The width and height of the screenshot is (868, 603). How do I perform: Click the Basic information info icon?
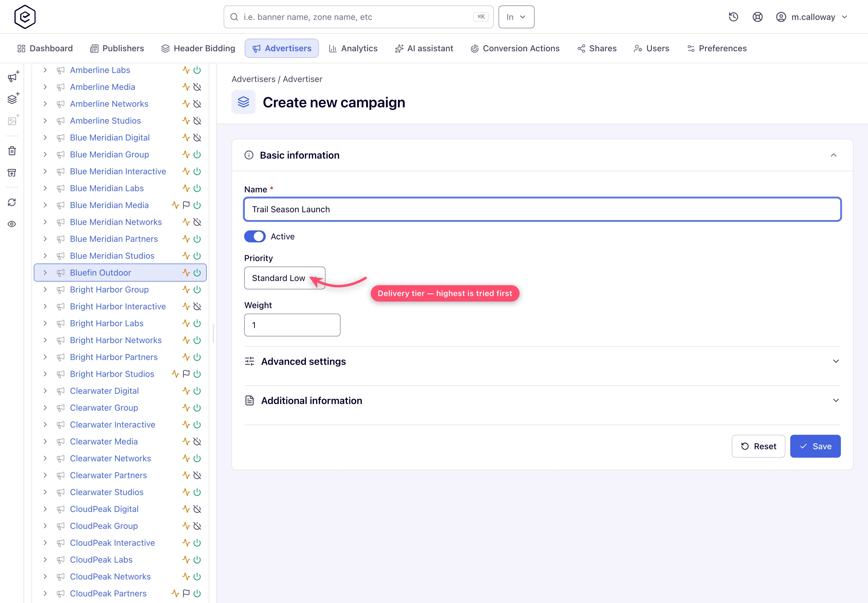tap(249, 155)
